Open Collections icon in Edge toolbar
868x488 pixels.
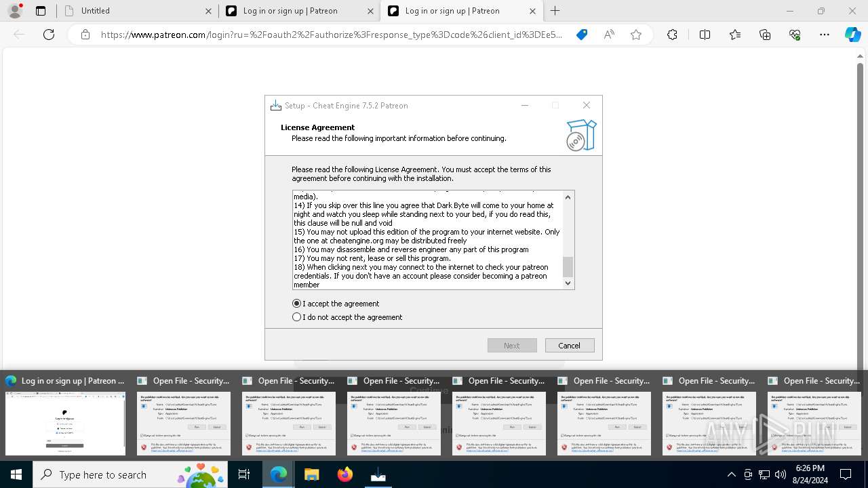pos(765,35)
